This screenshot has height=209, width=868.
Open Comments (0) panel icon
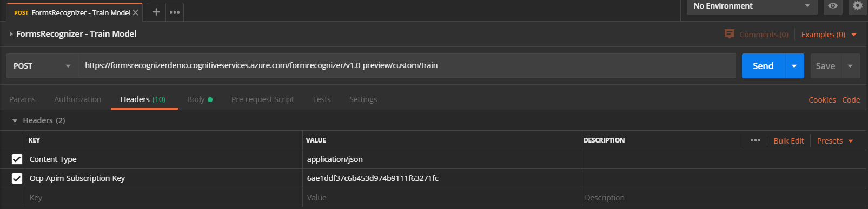point(730,34)
